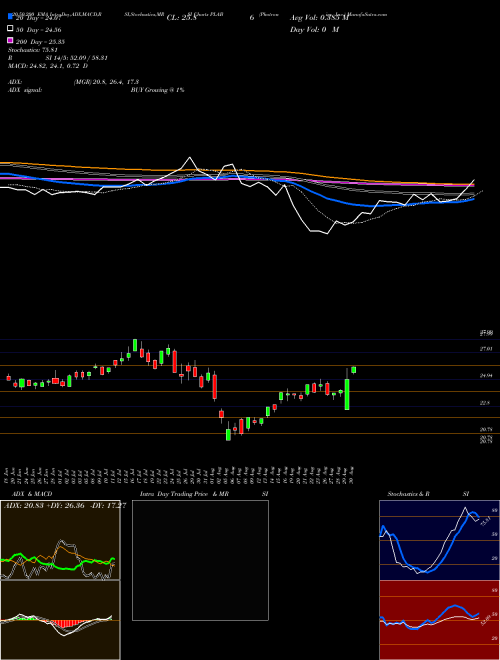Click the white 50 Day legend swatch
This screenshot has width=500, height=660.
click(x=10, y=29)
